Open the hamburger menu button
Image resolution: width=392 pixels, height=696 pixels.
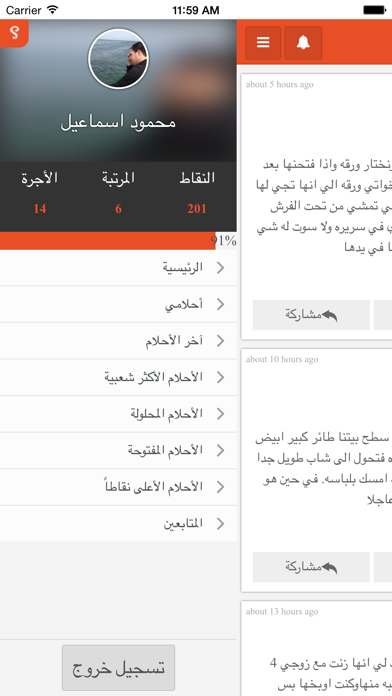click(x=263, y=43)
